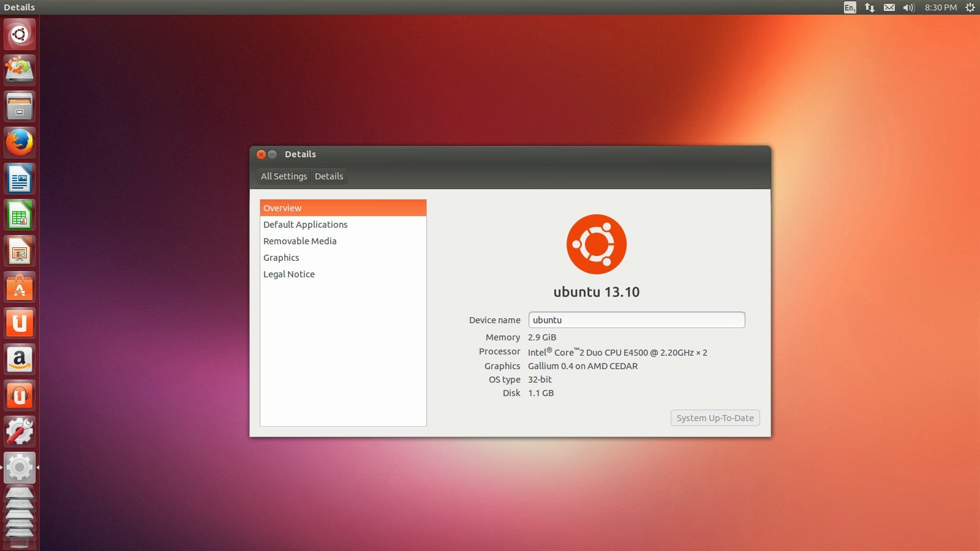
Task: Launch LibreOffice Impress presentations
Action: pos(20,251)
